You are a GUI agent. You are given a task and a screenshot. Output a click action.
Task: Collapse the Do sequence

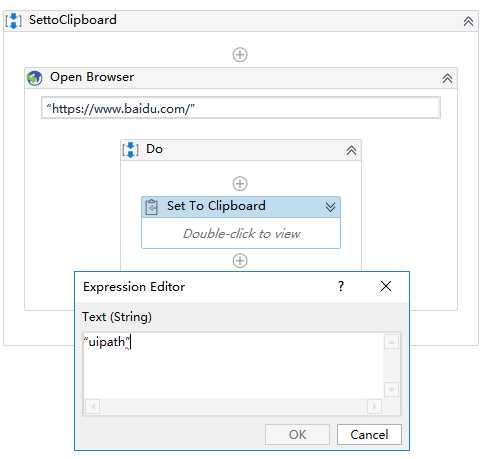351,151
